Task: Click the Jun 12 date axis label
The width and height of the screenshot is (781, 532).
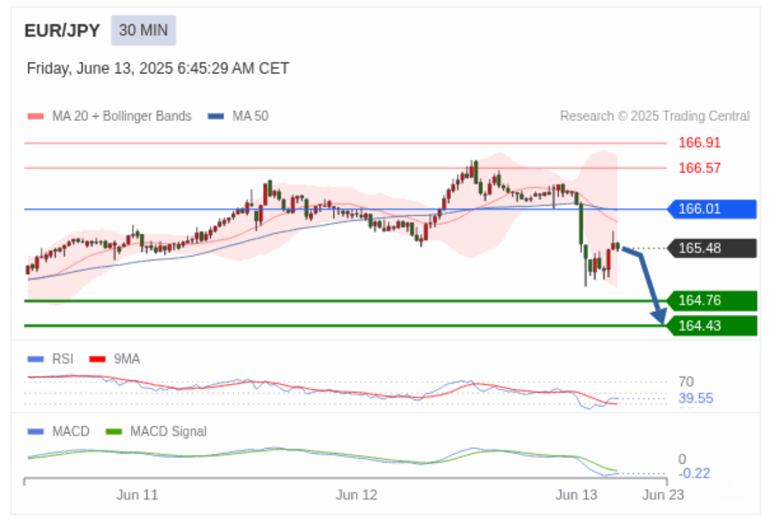Action: coord(356,495)
